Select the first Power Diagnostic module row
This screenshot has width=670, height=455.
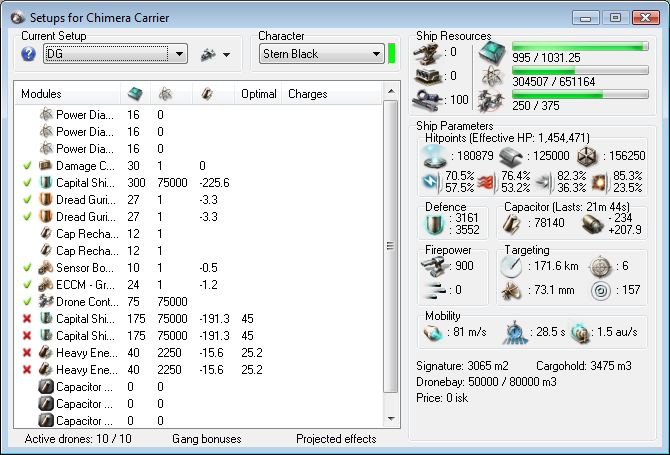[x=199, y=114]
